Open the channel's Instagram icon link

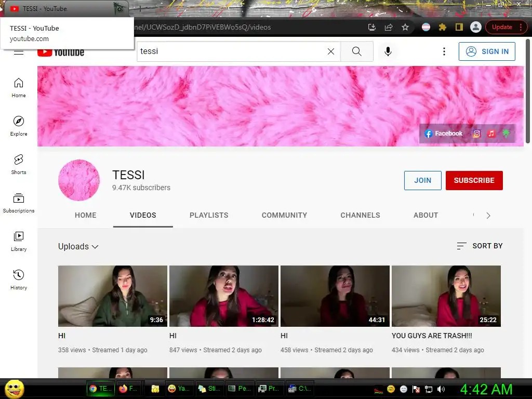(x=477, y=134)
